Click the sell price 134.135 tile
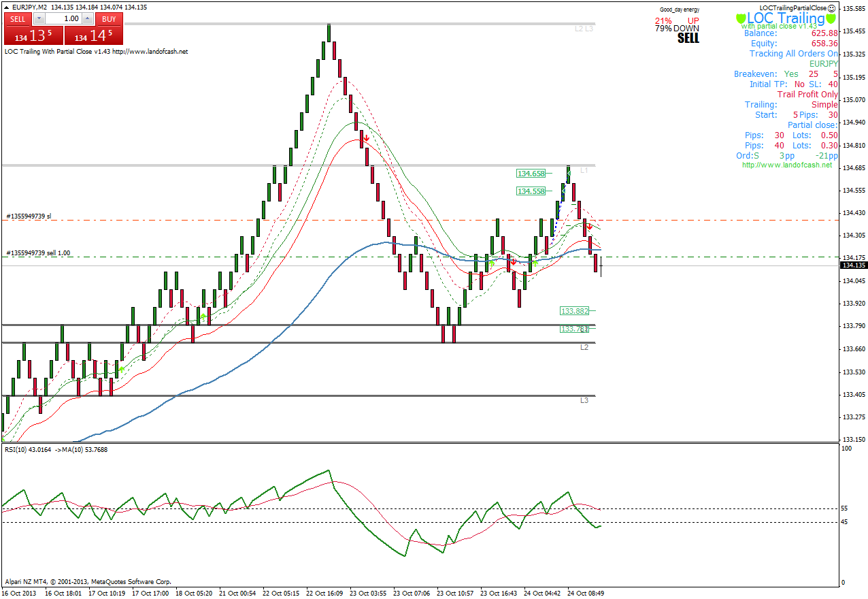This screenshot has height=599, width=868. pos(33,35)
